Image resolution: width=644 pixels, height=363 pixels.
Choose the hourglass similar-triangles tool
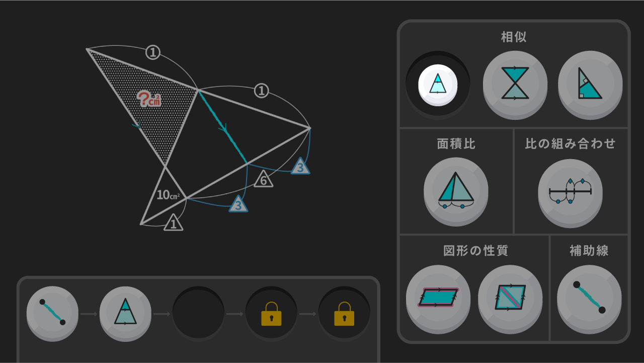pos(515,84)
